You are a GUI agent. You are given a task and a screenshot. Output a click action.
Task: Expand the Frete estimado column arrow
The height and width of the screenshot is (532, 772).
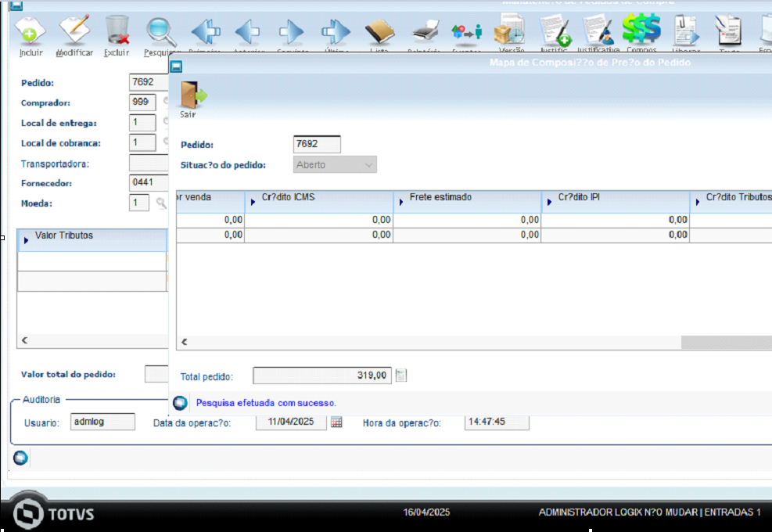400,201
